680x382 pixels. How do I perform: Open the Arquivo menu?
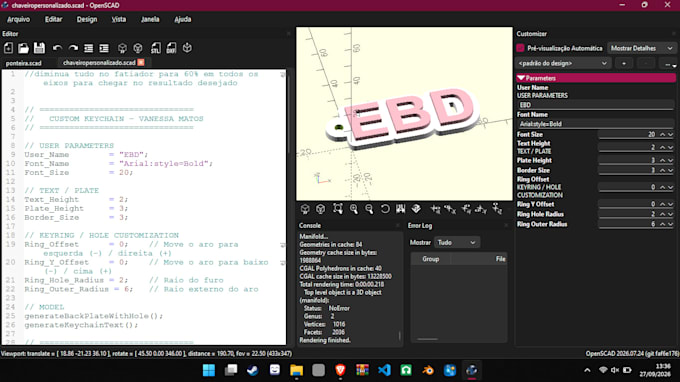click(18, 19)
